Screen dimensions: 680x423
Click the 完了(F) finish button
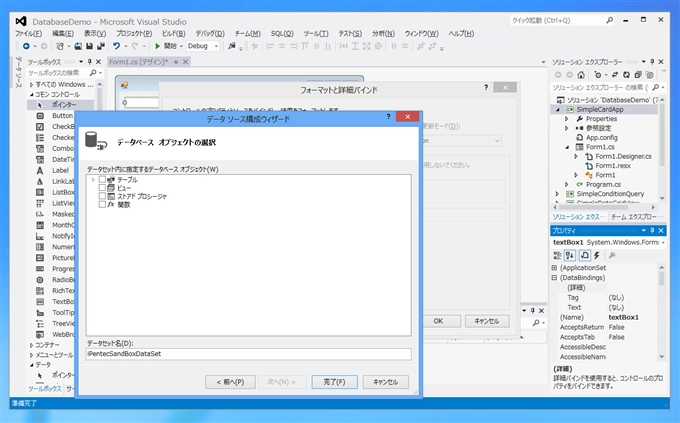click(334, 382)
